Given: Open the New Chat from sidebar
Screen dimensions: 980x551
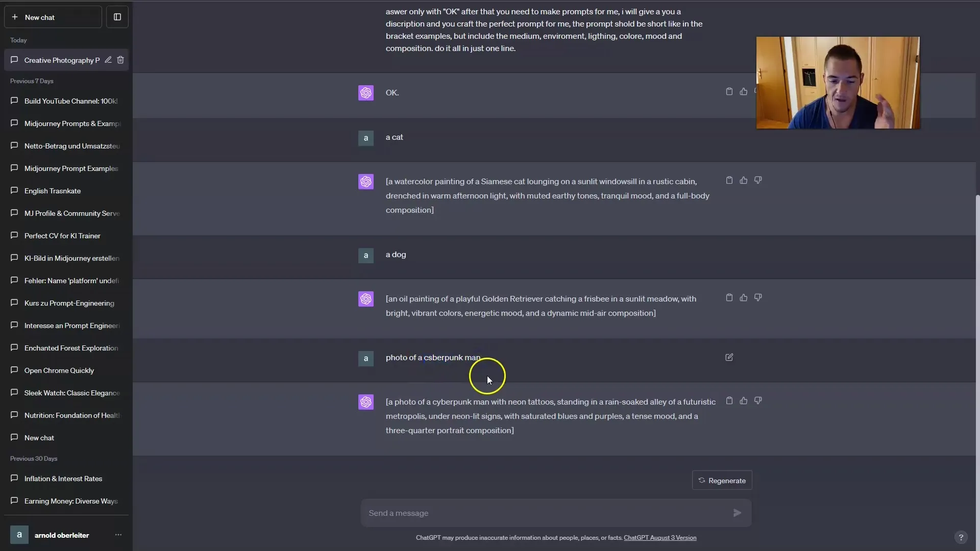Looking at the screenshot, I should click(53, 17).
